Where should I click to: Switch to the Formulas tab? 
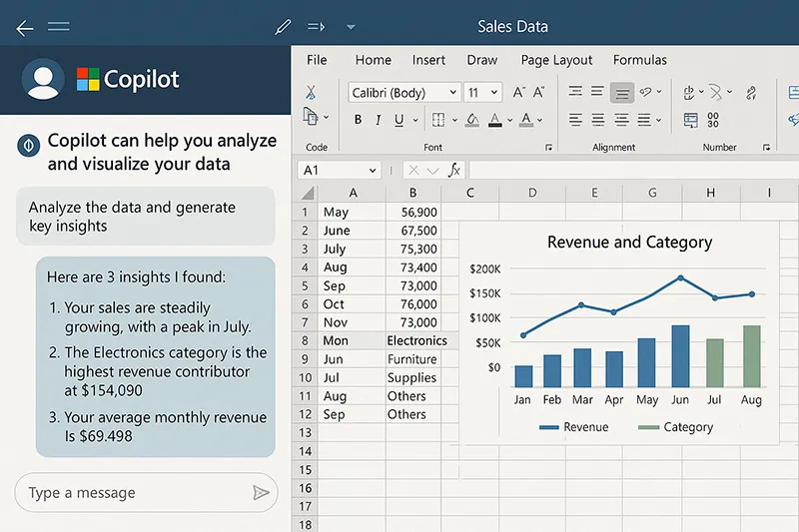pyautogui.click(x=639, y=60)
